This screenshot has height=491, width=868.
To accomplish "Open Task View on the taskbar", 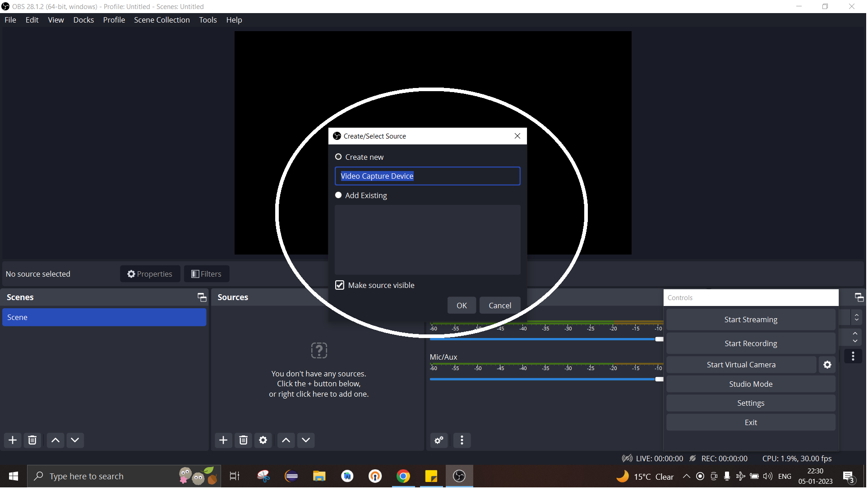I will (x=235, y=477).
